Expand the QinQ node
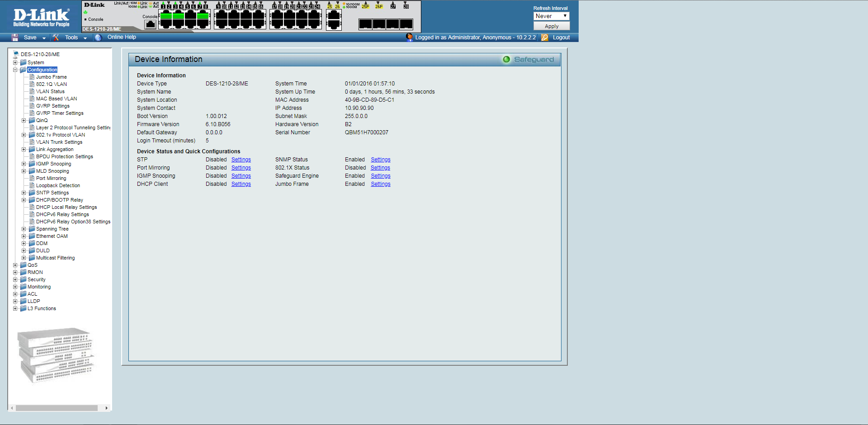The width and height of the screenshot is (868, 425). 24,120
